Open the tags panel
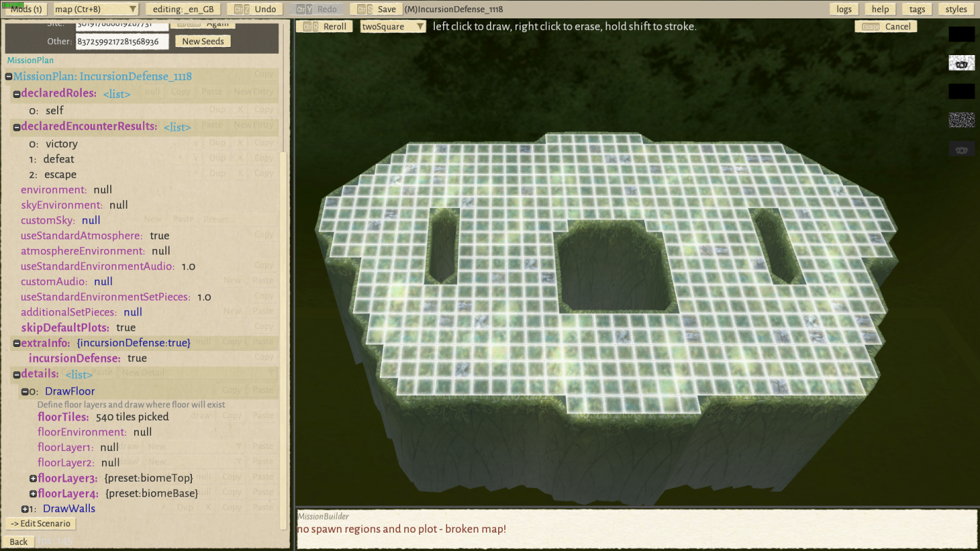980x551 pixels. click(917, 9)
